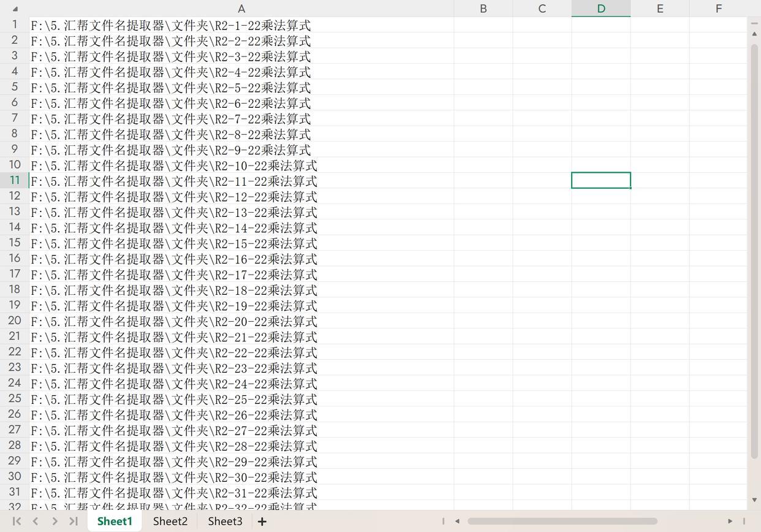Select cell with R2-1-22乘法算式 path
Viewport: 761px width, 532px height.
click(241, 25)
